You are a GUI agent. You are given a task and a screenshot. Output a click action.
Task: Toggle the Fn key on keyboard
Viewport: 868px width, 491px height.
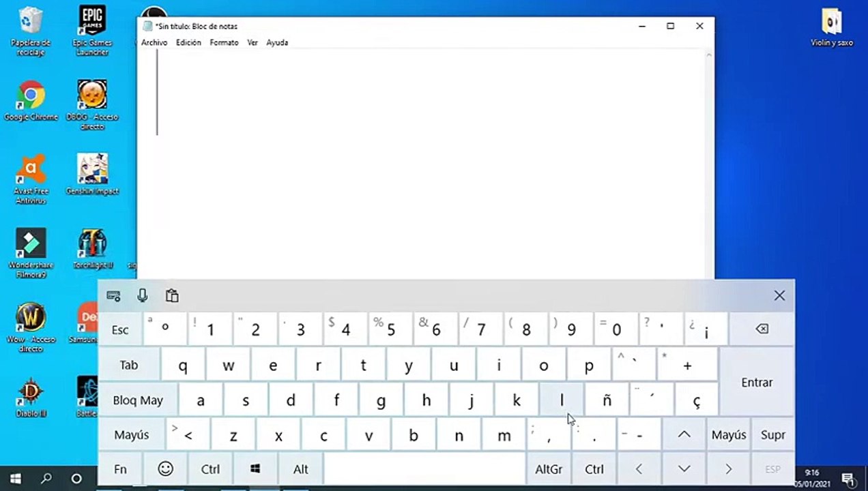(x=120, y=469)
